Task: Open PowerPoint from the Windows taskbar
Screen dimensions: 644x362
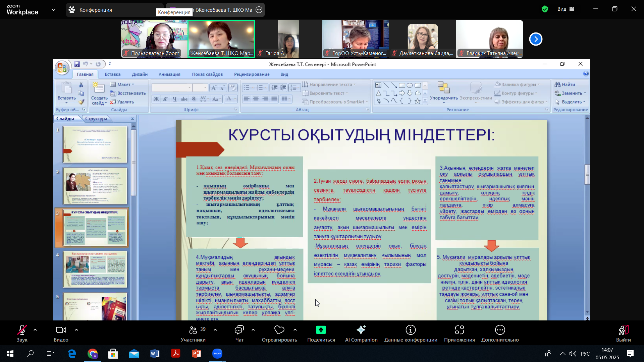Action: point(197,353)
